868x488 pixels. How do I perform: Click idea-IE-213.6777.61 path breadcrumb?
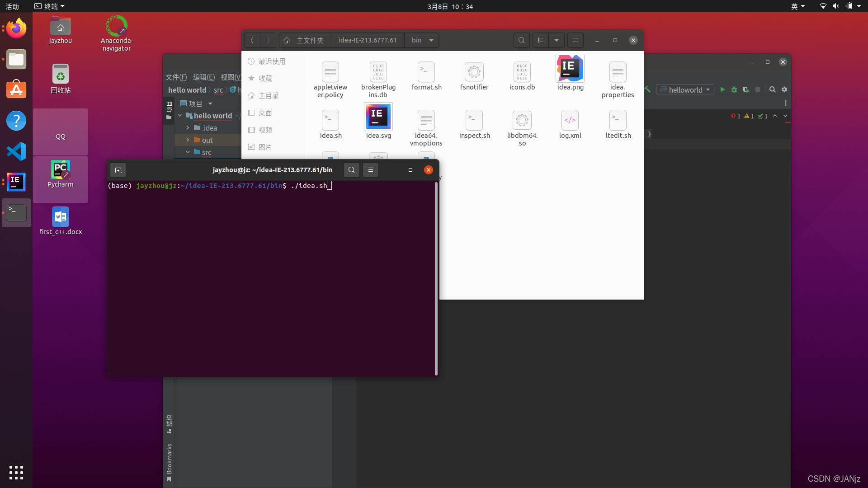[368, 40]
